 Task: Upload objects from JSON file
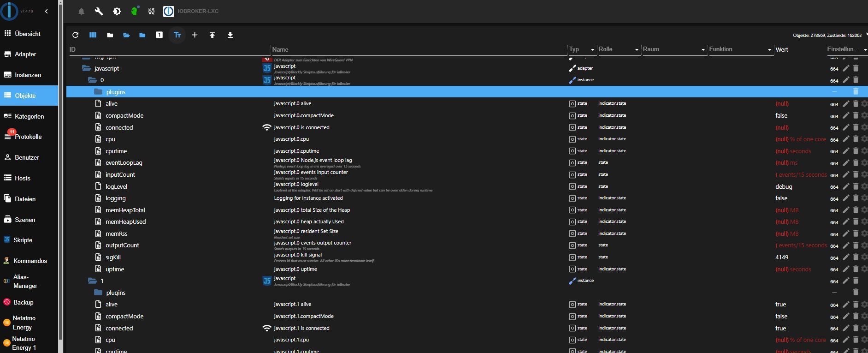[212, 35]
